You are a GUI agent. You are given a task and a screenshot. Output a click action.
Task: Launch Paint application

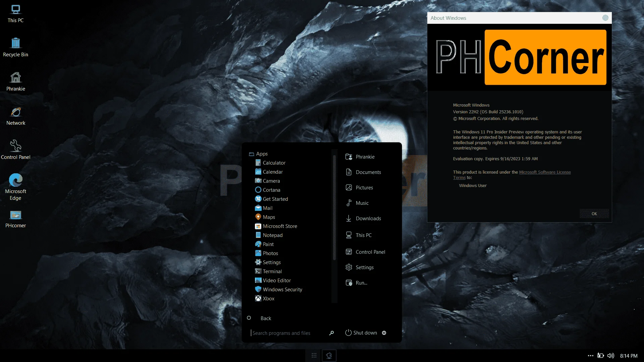[x=264, y=244]
